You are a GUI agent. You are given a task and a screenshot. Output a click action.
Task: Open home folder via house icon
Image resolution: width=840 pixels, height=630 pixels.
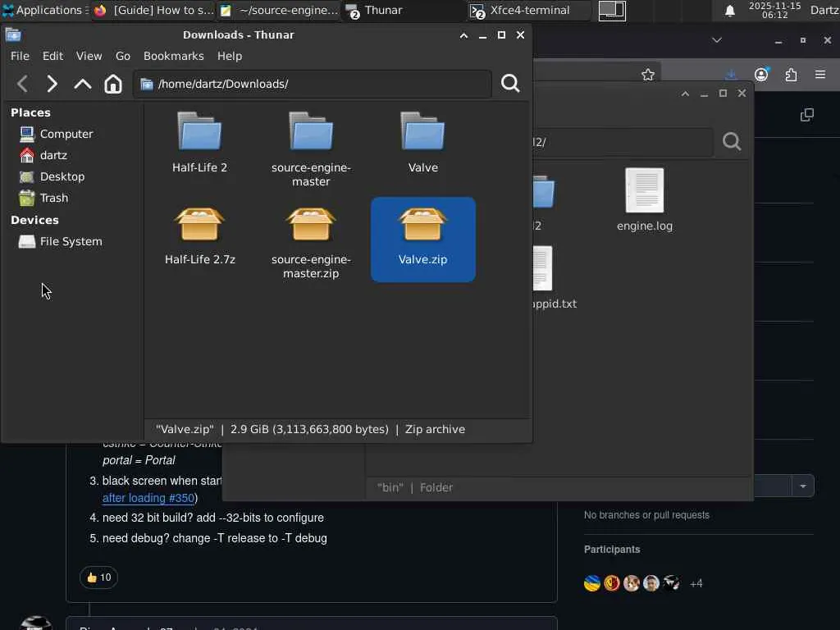pos(113,84)
